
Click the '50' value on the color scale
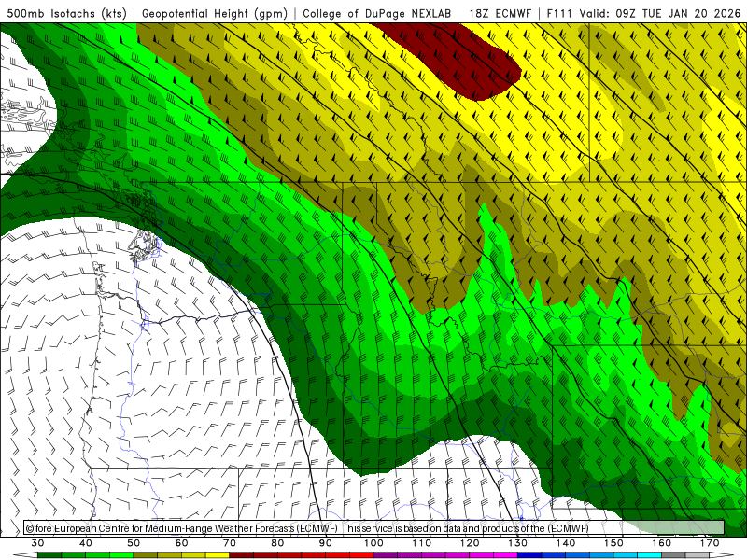click(134, 543)
